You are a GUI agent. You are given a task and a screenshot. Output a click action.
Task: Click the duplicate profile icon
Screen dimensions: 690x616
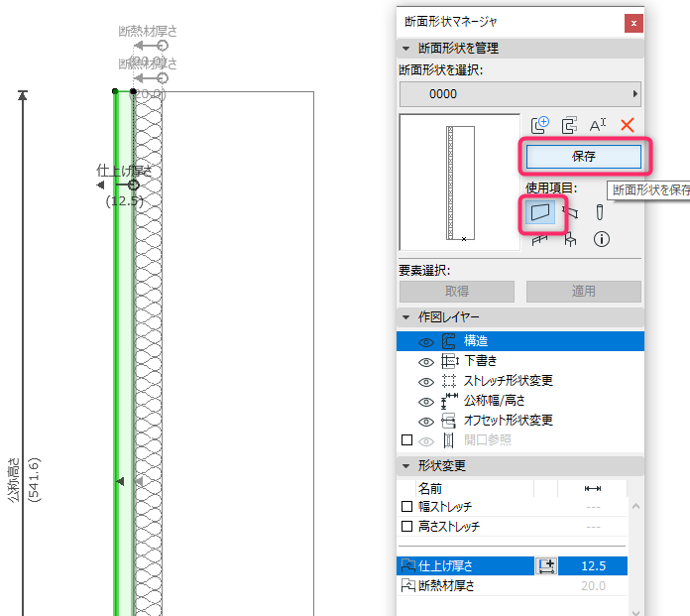[x=569, y=126]
